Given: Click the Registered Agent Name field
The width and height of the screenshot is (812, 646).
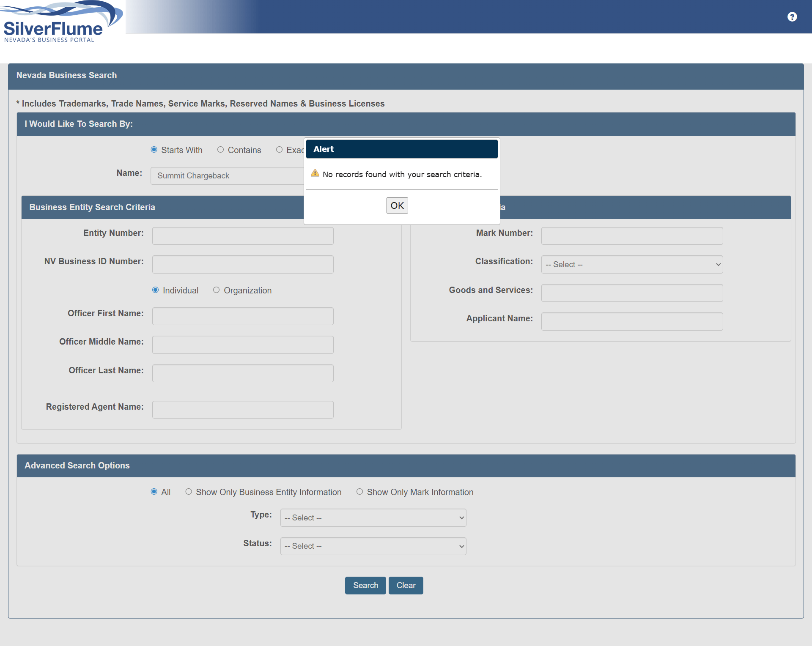Looking at the screenshot, I should (243, 410).
